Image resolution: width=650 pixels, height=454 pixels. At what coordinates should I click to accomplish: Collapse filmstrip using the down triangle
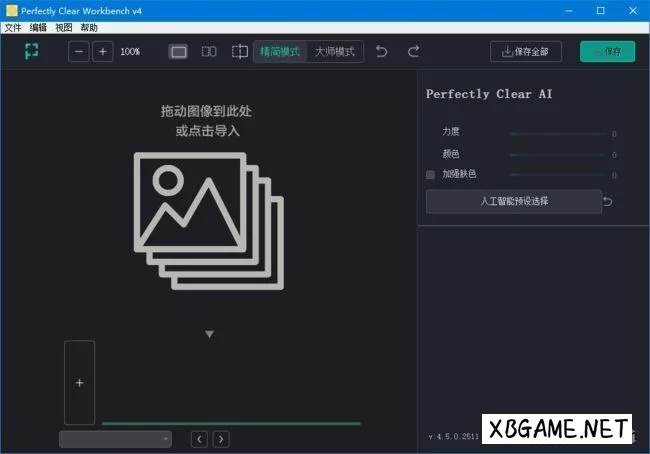click(x=209, y=334)
